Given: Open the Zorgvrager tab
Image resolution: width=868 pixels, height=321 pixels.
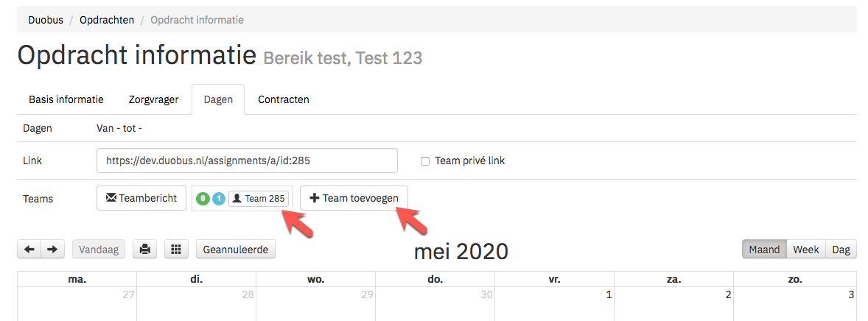Looking at the screenshot, I should point(153,99).
